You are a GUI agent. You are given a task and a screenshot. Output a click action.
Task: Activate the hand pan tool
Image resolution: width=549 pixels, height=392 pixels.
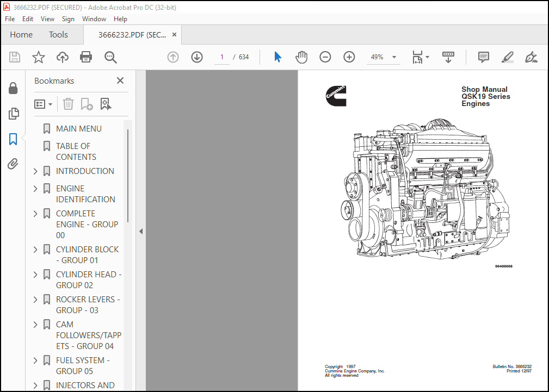(301, 57)
